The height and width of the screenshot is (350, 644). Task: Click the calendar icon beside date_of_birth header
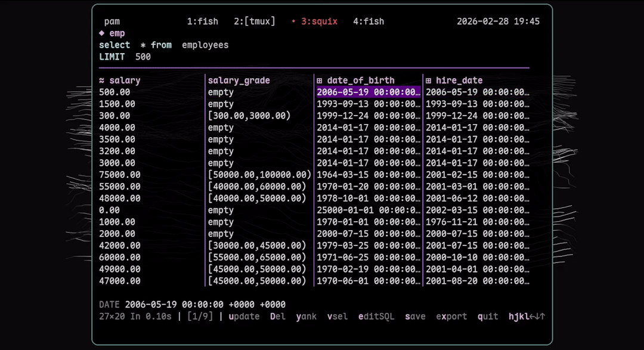point(320,80)
